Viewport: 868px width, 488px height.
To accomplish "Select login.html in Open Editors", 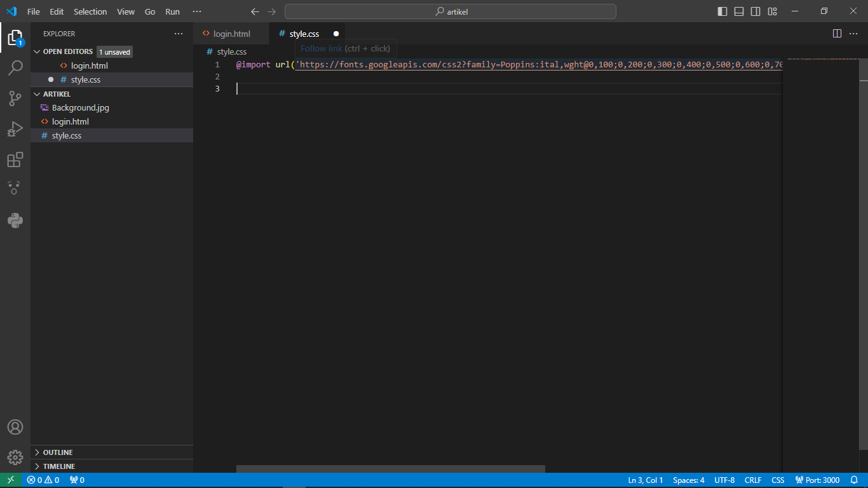I will click(112, 65).
